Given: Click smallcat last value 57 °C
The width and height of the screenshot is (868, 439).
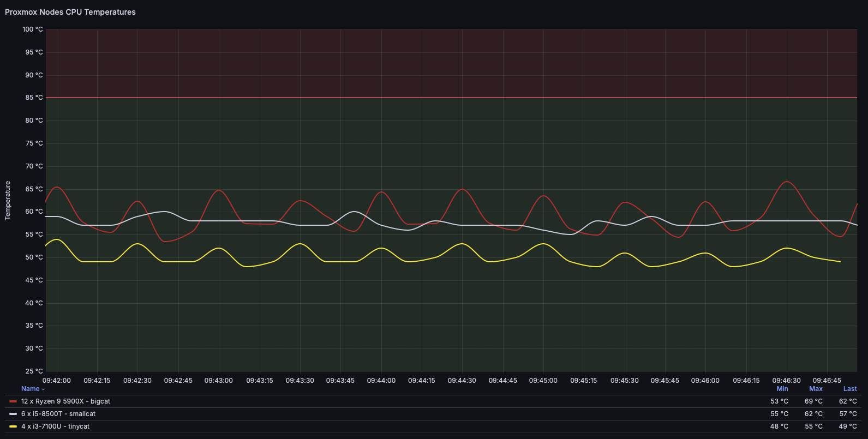Looking at the screenshot, I should click(848, 414).
